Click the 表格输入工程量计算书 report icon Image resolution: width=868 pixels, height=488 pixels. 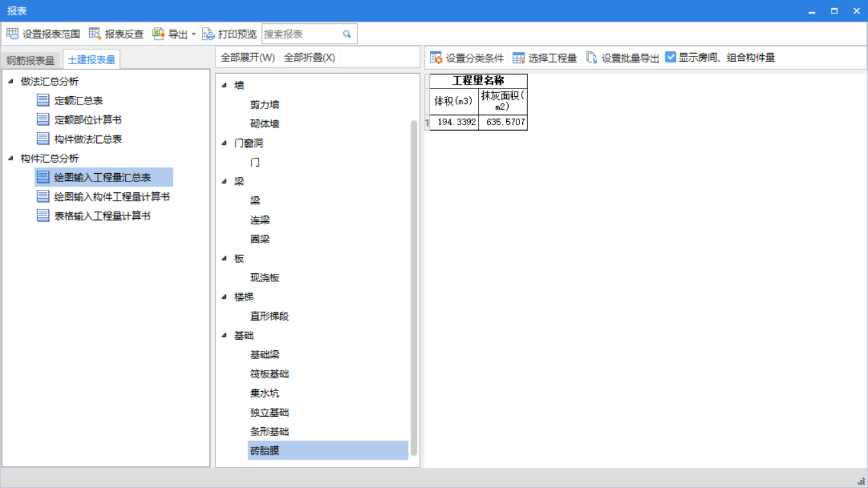(x=43, y=215)
